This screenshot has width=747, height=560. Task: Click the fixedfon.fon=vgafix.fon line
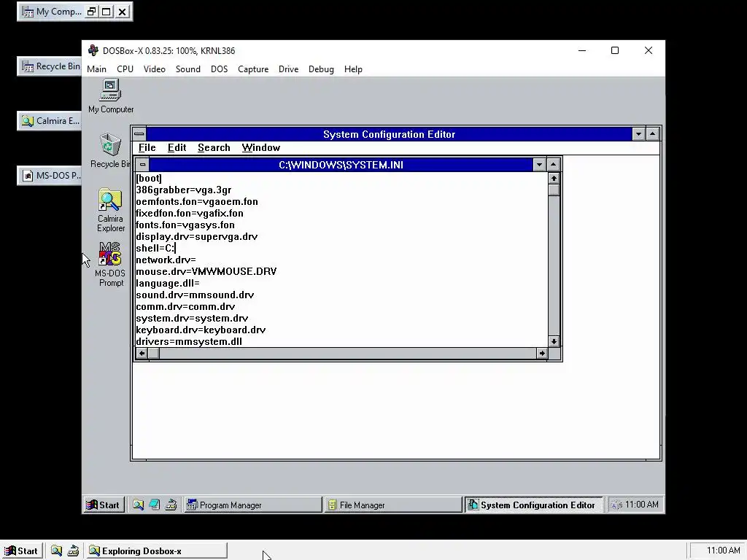[190, 214]
